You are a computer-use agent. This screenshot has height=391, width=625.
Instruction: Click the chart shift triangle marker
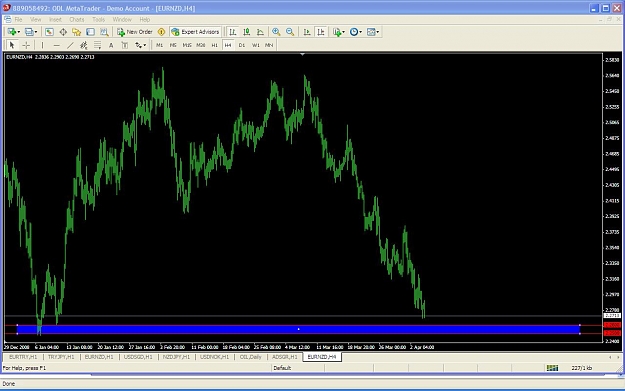303,54
